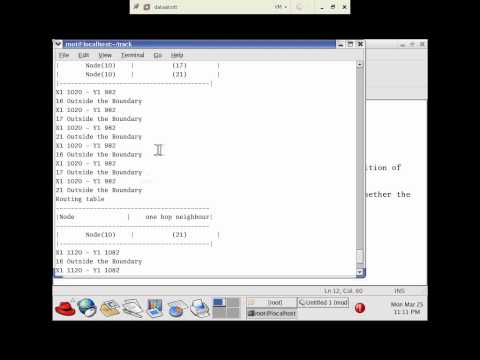Click the Ln 12 Col status text
This screenshot has height=360, width=480.
tap(343, 291)
